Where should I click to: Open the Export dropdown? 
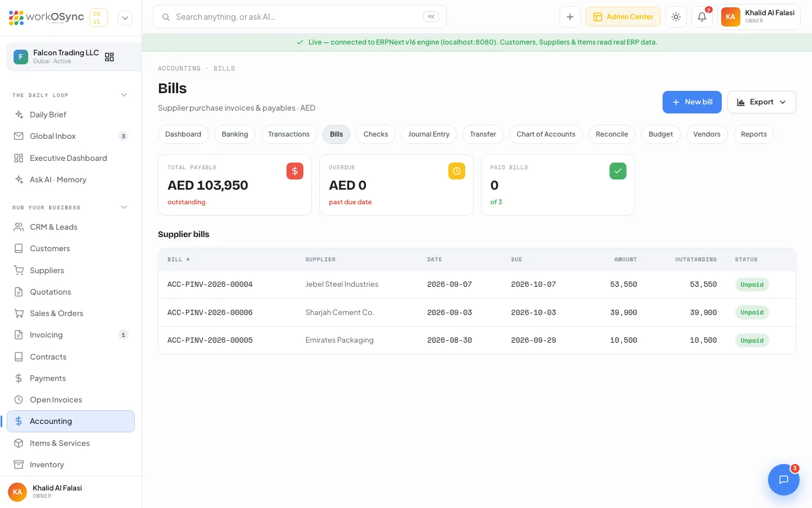(762, 102)
